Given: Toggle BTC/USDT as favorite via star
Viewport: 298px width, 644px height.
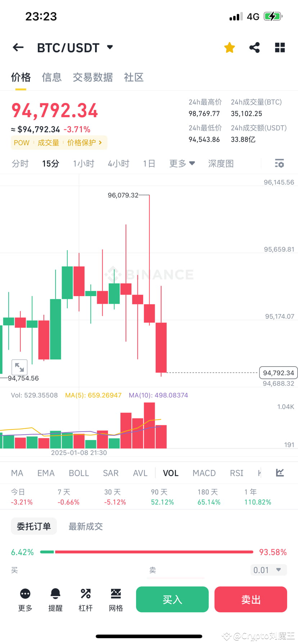Looking at the screenshot, I should pyautogui.click(x=229, y=47).
